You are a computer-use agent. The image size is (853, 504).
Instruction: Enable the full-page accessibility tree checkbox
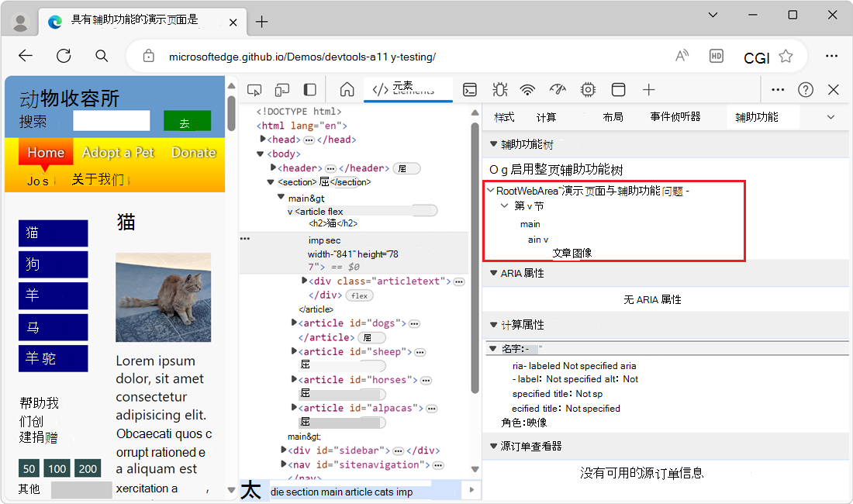[x=495, y=169]
